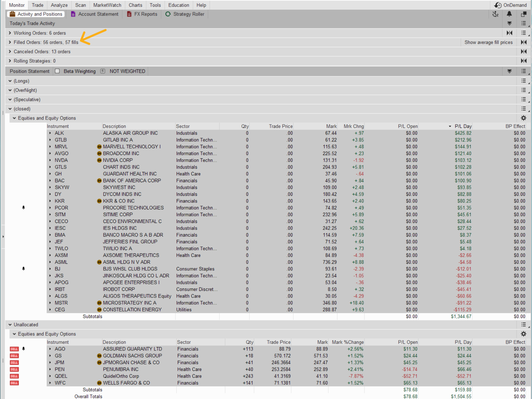Viewport: 532px width, 399px height.
Task: Click the Working Orders collapse-columns icon
Action: 509,33
